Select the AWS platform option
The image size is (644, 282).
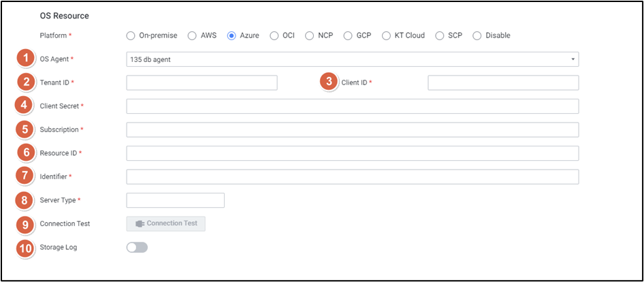pos(192,35)
